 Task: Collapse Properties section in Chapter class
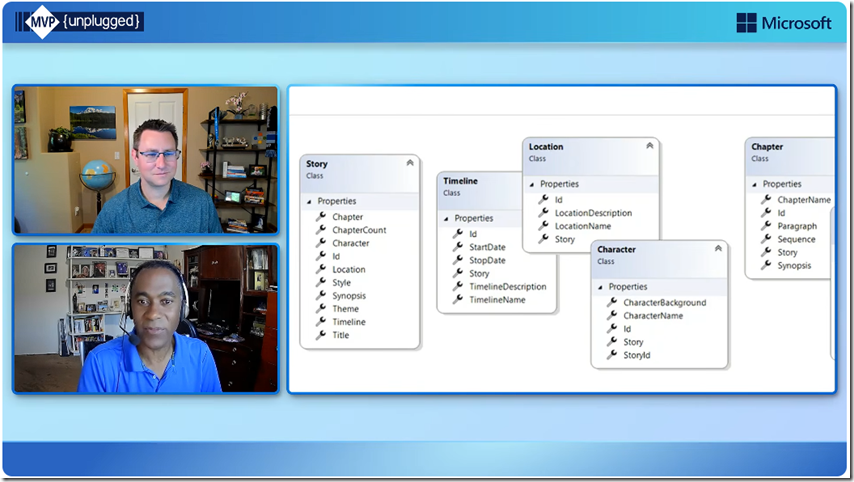pyautogui.click(x=754, y=185)
